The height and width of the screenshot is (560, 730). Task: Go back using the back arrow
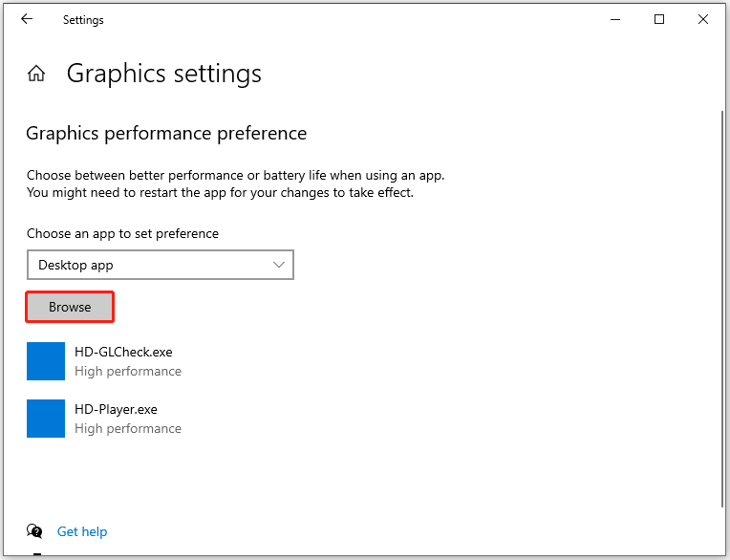tap(26, 19)
